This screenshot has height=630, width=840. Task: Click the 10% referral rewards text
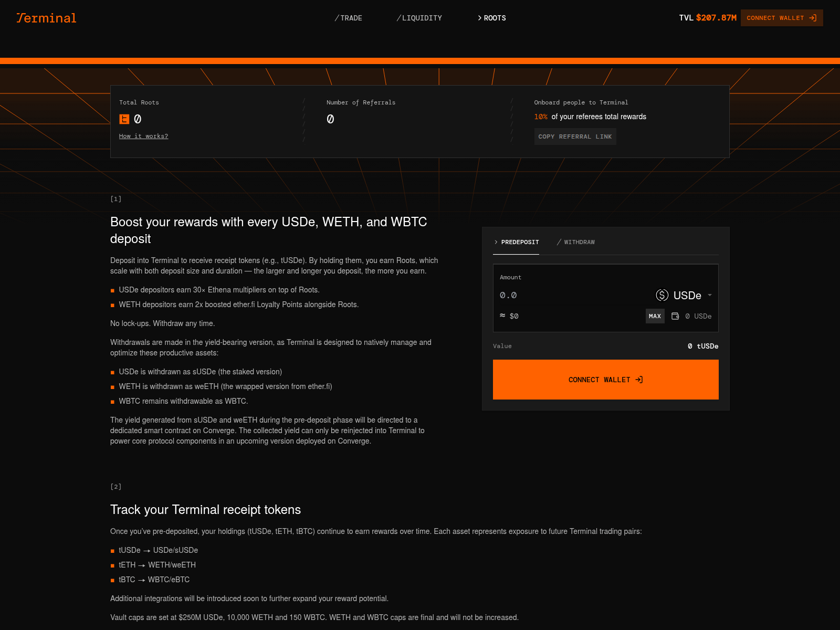pyautogui.click(x=590, y=117)
